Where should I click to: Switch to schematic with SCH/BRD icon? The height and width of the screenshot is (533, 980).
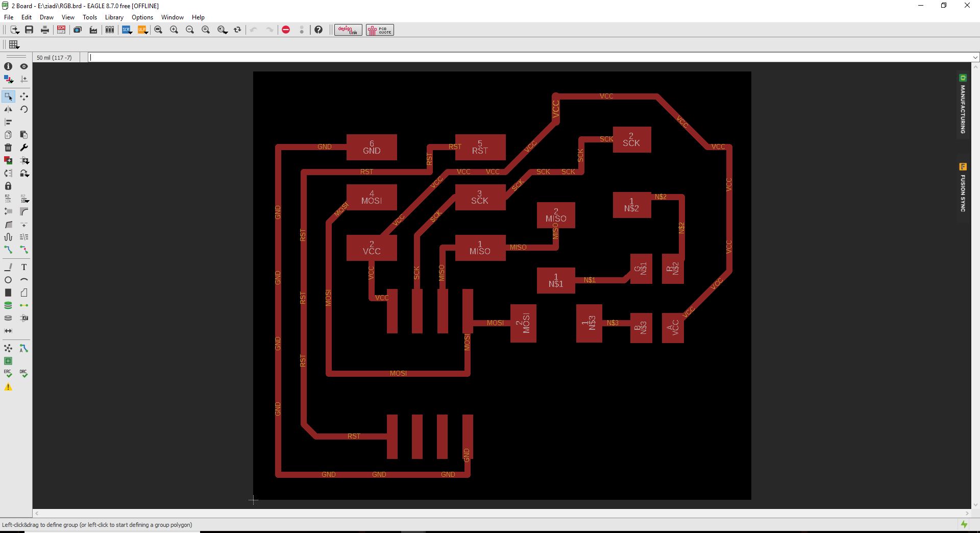point(61,30)
